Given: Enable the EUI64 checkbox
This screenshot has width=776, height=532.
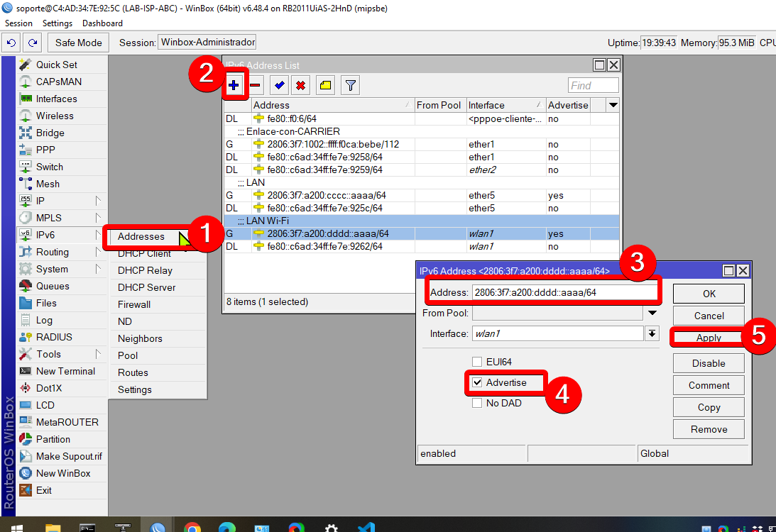Looking at the screenshot, I should click(x=476, y=362).
